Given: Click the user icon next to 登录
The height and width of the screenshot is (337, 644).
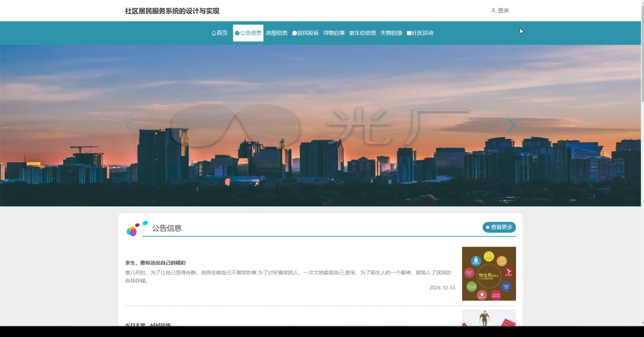Looking at the screenshot, I should 493,11.
